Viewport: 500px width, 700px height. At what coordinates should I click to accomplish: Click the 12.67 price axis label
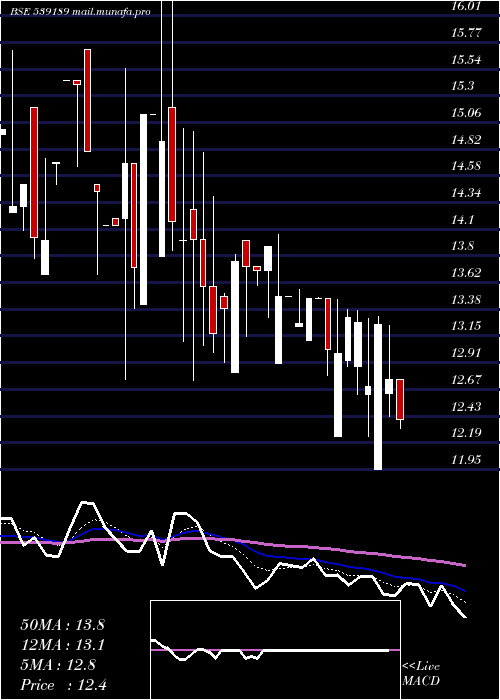[x=466, y=379]
